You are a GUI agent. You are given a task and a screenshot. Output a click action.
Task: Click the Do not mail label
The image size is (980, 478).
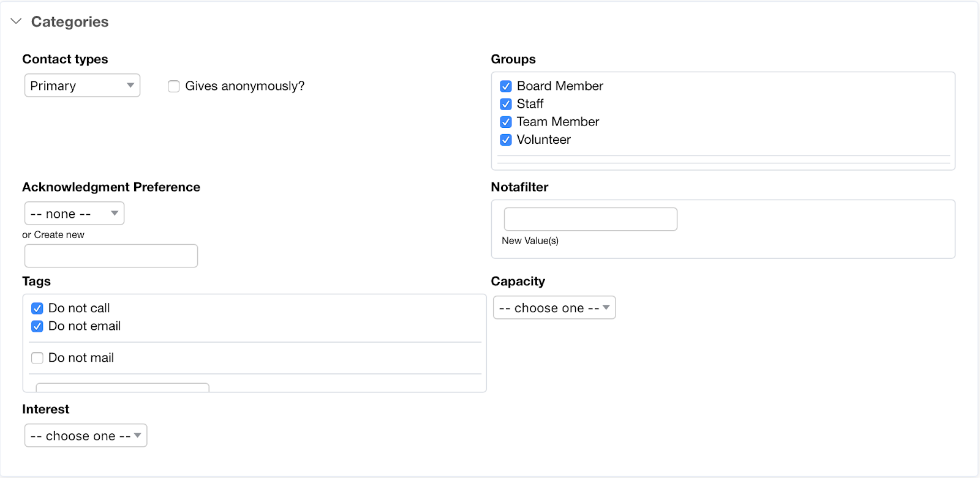pyautogui.click(x=81, y=358)
